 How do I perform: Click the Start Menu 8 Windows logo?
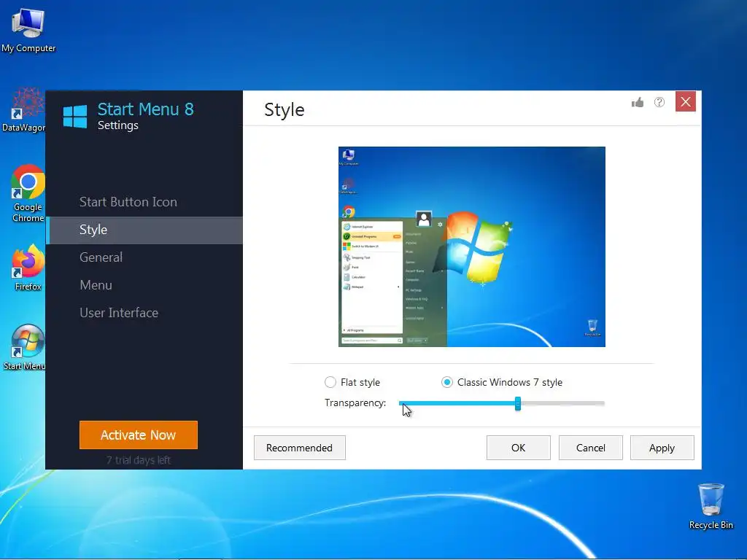(x=75, y=117)
